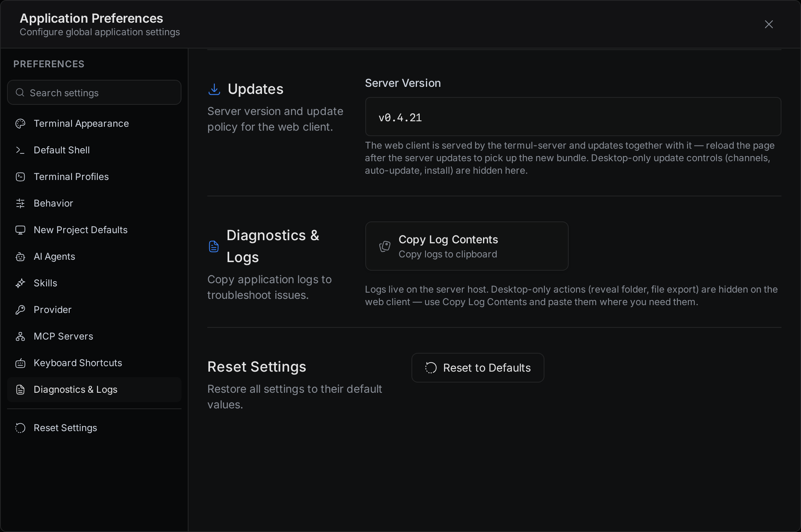The height and width of the screenshot is (532, 801).
Task: Click the Server Version label
Action: point(403,83)
